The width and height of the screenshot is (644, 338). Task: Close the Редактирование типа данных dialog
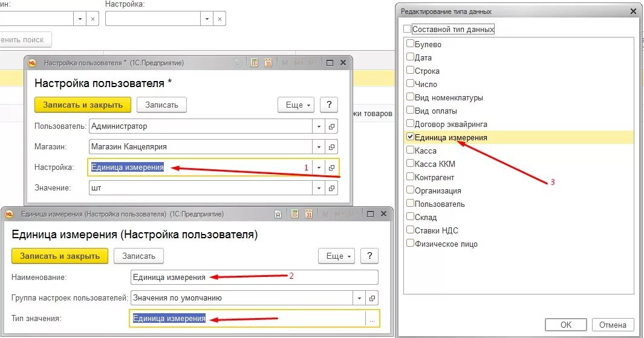click(x=633, y=11)
